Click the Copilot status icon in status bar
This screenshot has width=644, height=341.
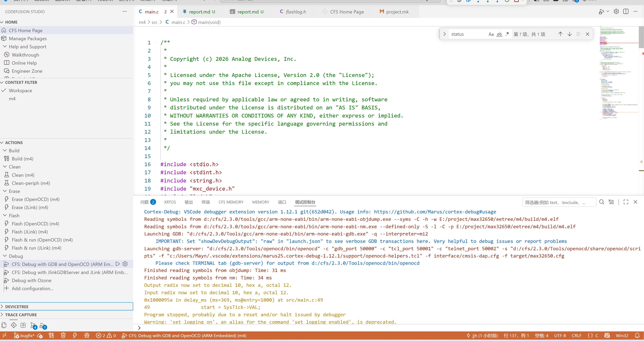pos(607,335)
